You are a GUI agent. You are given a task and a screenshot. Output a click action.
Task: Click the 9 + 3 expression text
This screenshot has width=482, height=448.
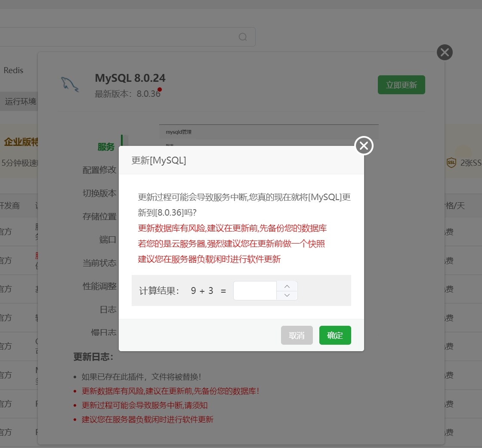click(202, 290)
